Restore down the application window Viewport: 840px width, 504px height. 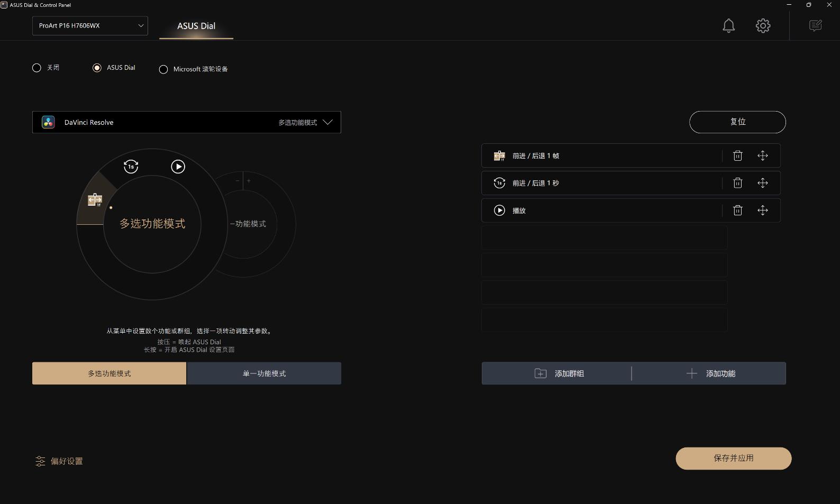pos(809,5)
